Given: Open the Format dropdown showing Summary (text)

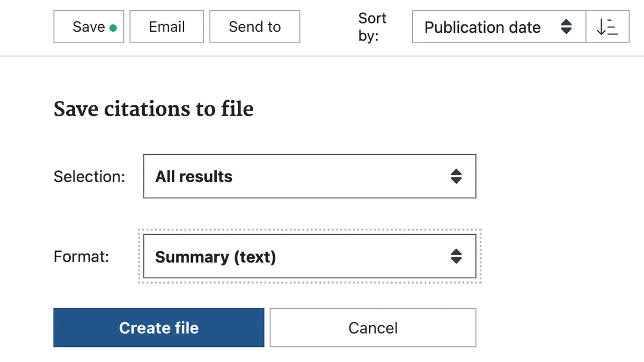Looking at the screenshot, I should pos(310,257).
